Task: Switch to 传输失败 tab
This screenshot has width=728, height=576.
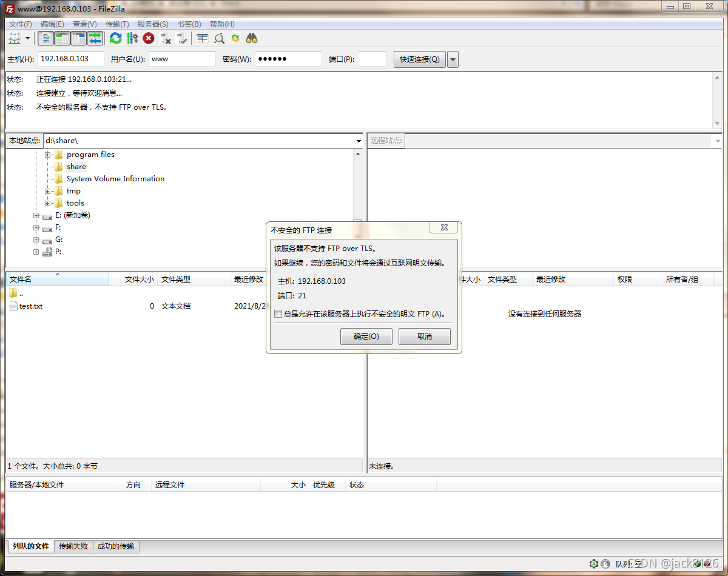Action: pyautogui.click(x=73, y=546)
